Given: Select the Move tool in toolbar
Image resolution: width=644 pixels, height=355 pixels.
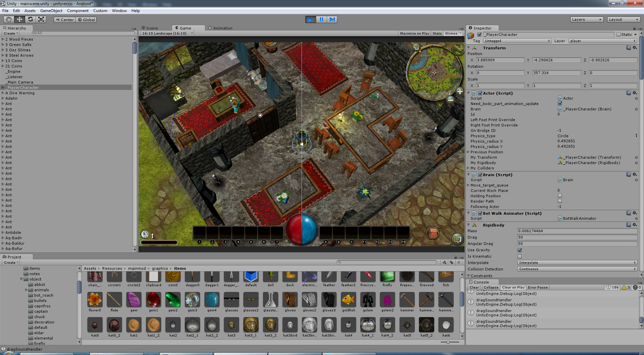Looking at the screenshot, I should click(x=19, y=19).
